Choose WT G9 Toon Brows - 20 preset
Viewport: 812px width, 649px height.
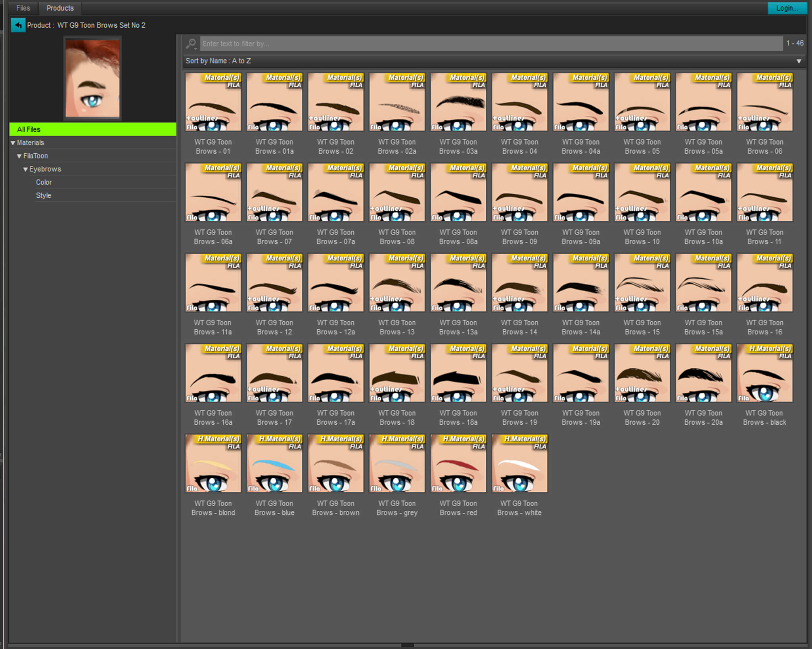tap(642, 373)
